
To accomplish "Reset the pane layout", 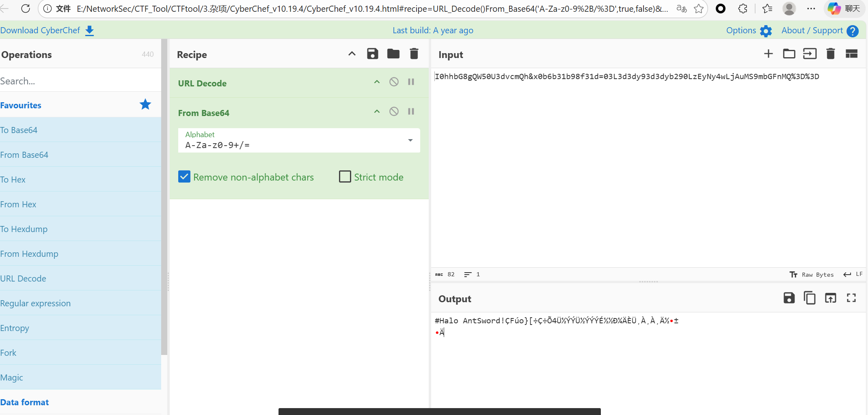I will 851,54.
